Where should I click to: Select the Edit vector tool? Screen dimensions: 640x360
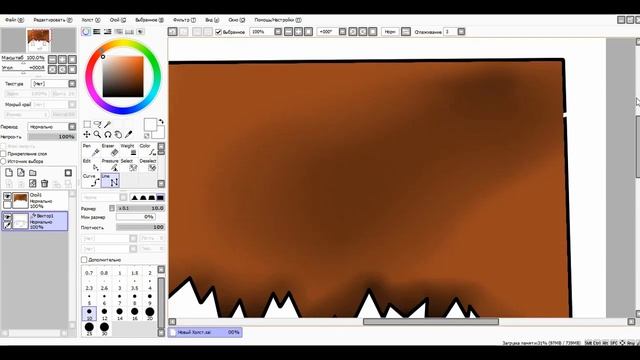pyautogui.click(x=90, y=165)
